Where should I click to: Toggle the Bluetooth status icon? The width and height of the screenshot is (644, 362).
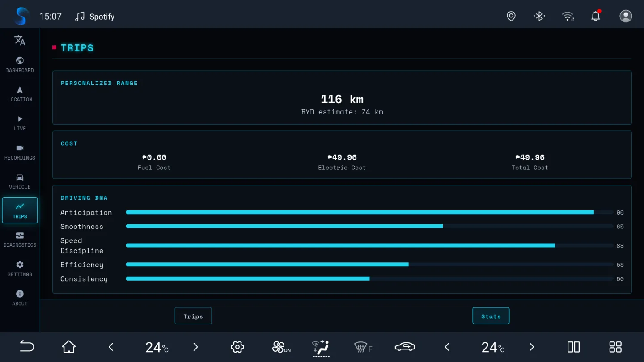tap(539, 17)
